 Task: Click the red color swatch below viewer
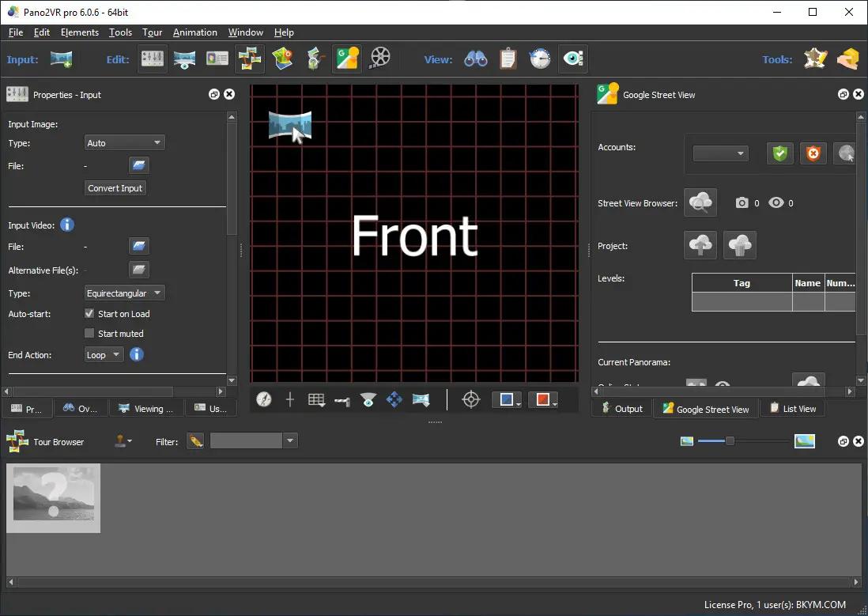[x=542, y=400]
